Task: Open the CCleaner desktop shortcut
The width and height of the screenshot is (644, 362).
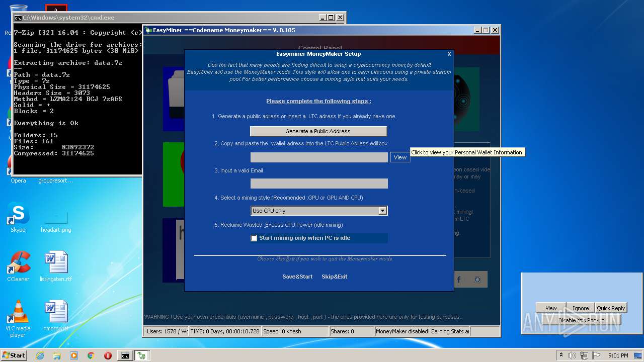Action: (18, 266)
